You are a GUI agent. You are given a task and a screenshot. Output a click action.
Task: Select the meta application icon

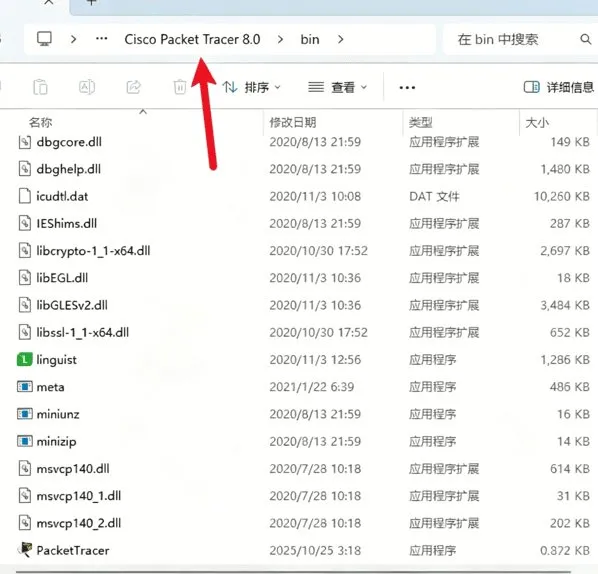point(25,387)
